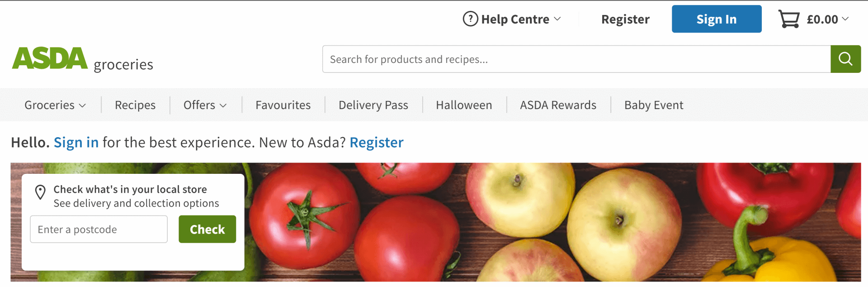Viewport: 868px width, 287px height.
Task: Click the green search magnifier button
Action: pos(845,59)
